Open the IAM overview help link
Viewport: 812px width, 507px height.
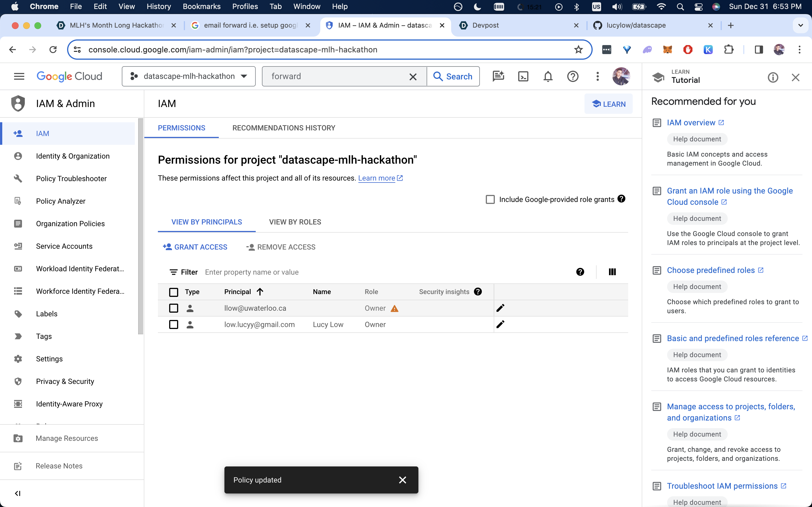click(x=691, y=123)
